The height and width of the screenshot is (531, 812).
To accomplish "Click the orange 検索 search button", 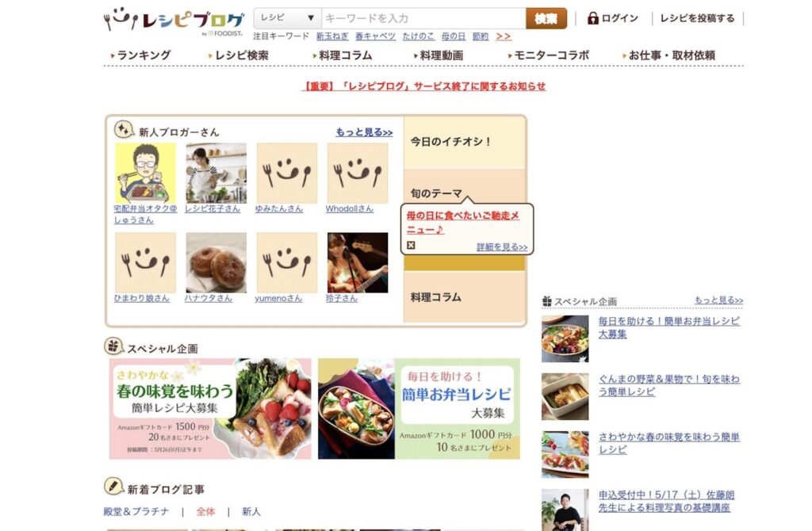I will point(546,19).
